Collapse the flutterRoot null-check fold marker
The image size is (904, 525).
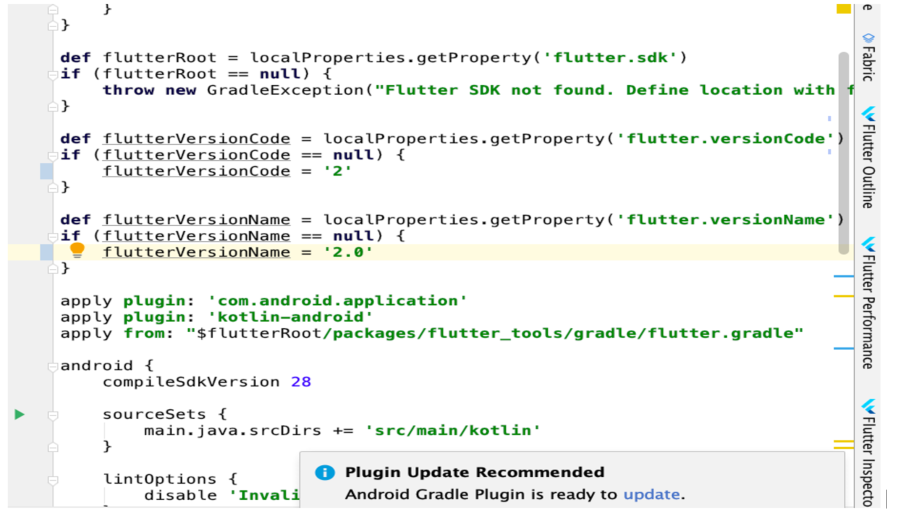coord(53,74)
